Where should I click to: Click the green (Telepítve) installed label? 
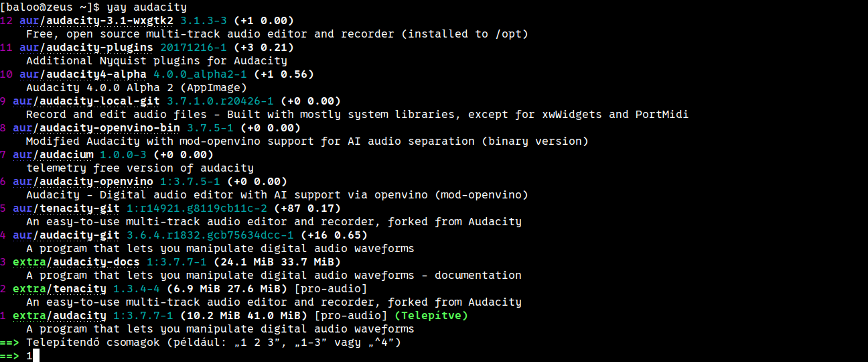[431, 316]
